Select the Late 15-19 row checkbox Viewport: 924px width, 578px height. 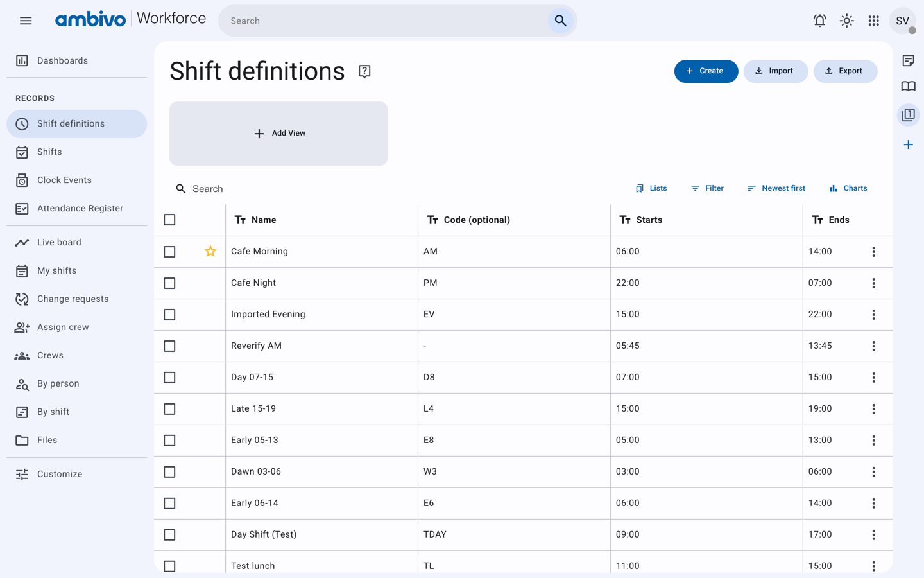point(169,409)
